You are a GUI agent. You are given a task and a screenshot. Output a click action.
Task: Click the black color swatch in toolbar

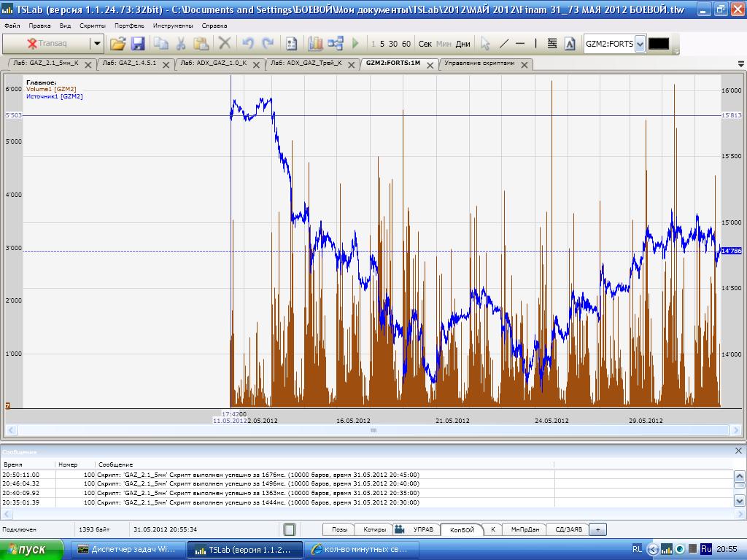point(658,44)
